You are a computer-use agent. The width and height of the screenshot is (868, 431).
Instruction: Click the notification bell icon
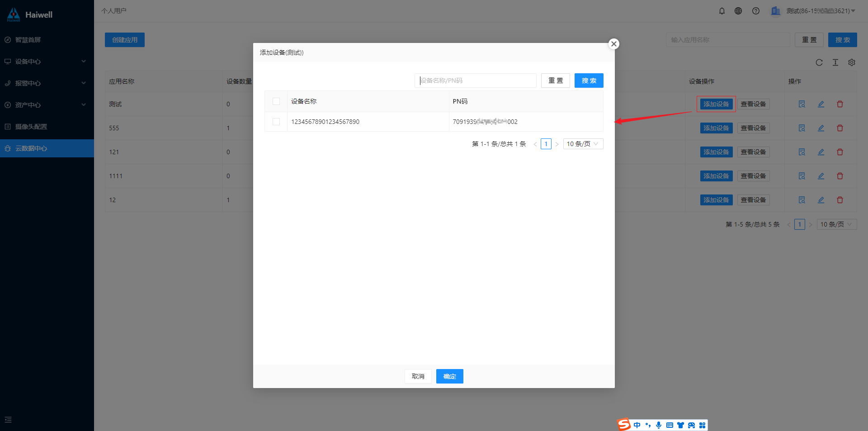[722, 11]
